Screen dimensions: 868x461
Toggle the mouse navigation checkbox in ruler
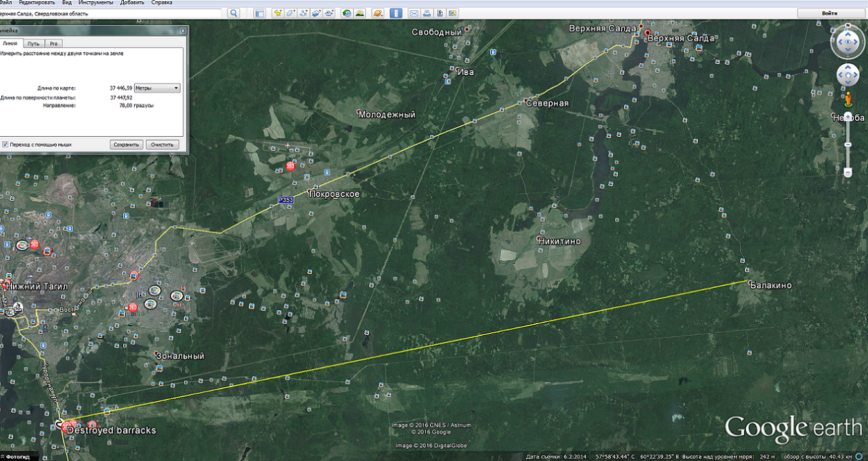(x=5, y=144)
